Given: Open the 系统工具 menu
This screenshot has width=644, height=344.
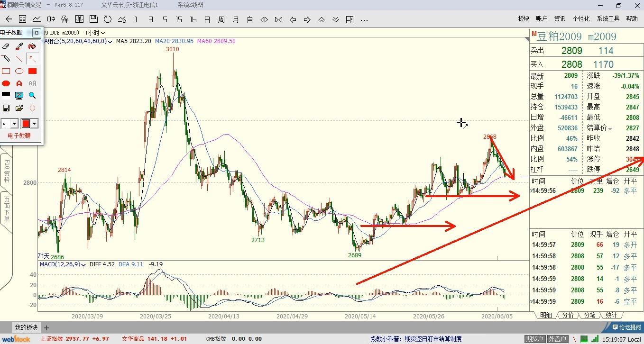Looking at the screenshot, I should (x=608, y=18).
